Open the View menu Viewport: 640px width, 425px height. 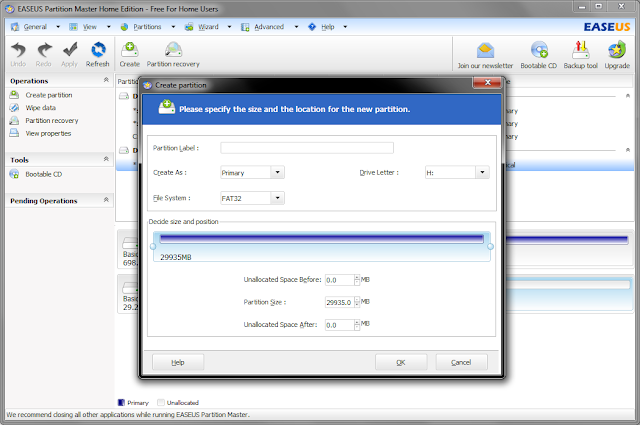(x=90, y=27)
